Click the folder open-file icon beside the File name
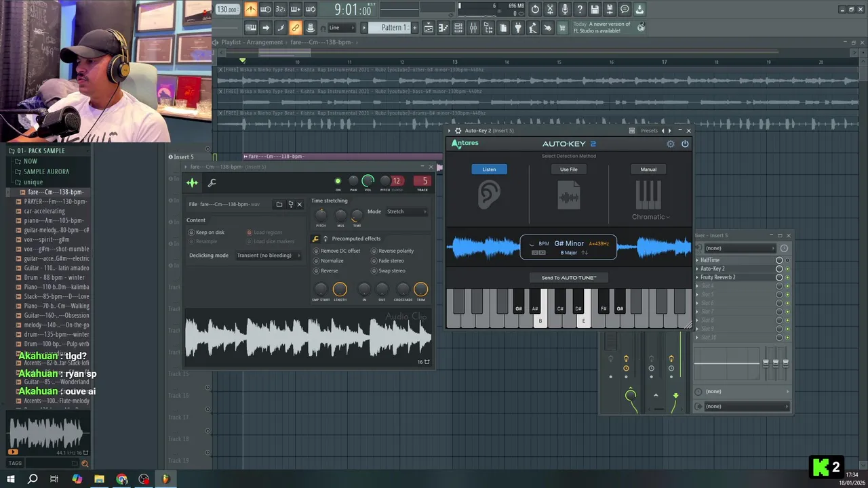868x488 pixels. coord(279,204)
